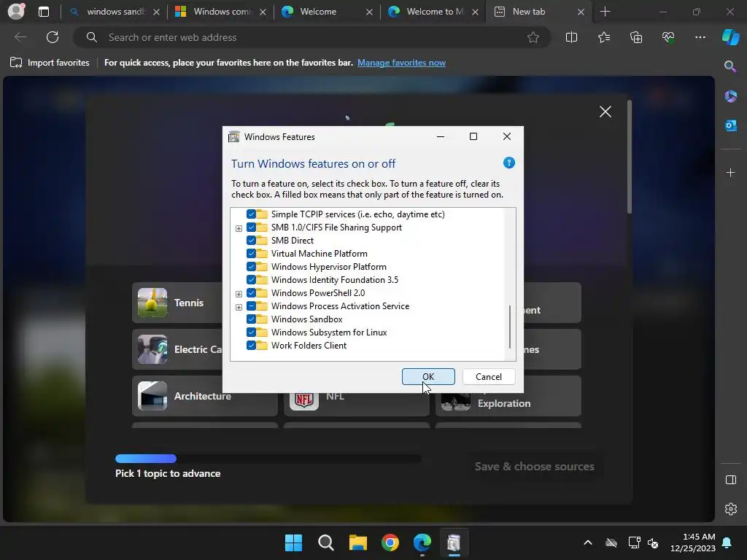Viewport: 747px width, 560px height.
Task: Open Manage favorites now link
Action: pos(401,63)
